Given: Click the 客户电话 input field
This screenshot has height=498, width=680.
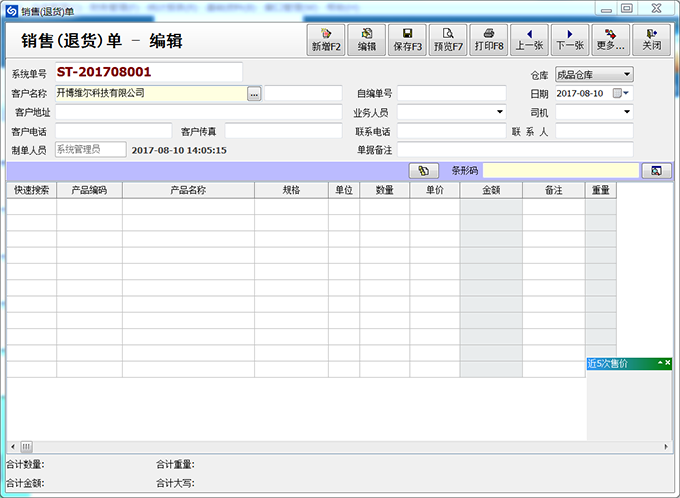Looking at the screenshot, I should point(114,131).
